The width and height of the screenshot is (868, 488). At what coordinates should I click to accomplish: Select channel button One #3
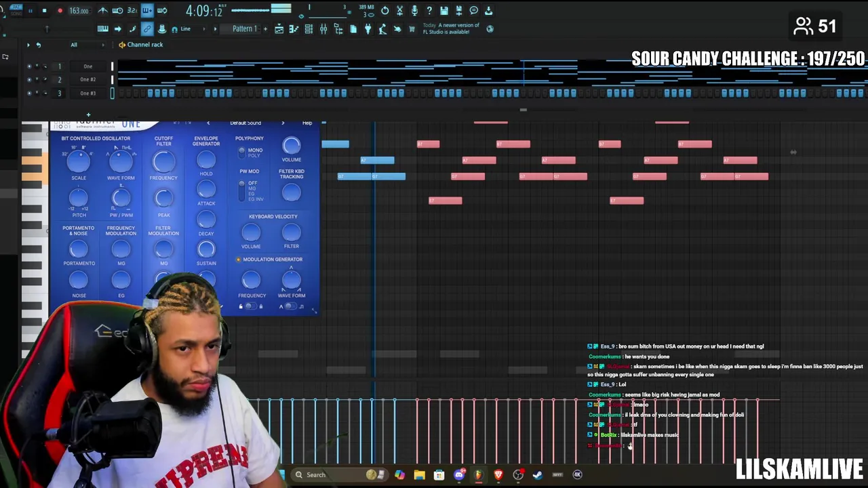click(87, 93)
